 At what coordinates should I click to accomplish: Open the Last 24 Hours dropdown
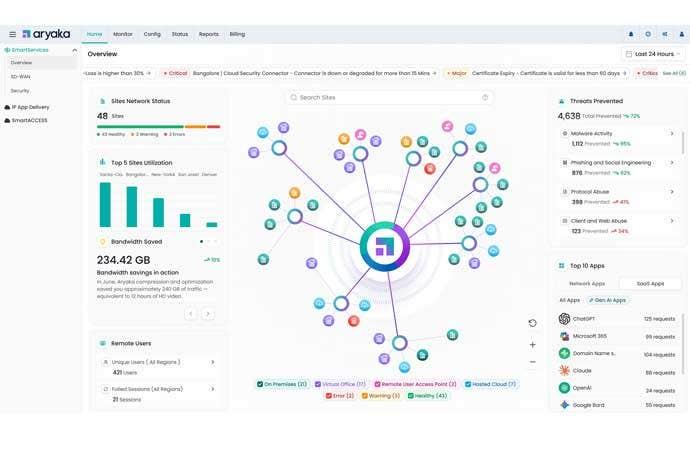(x=653, y=54)
